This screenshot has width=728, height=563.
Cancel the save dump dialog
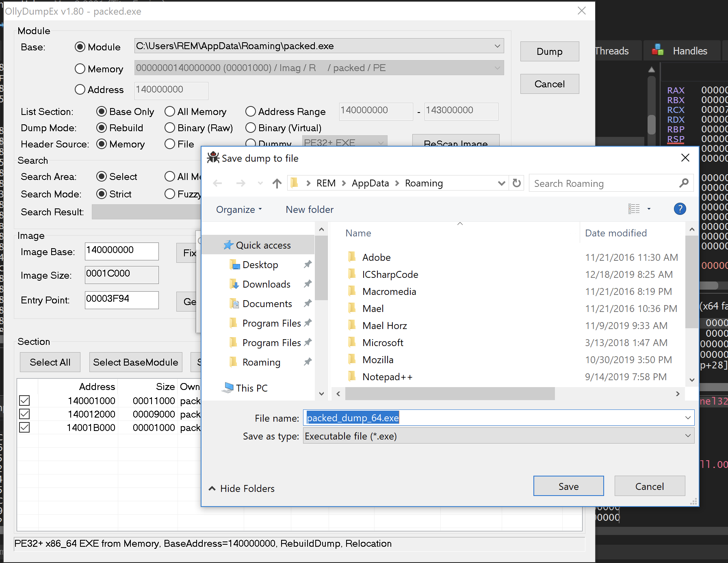[650, 486]
